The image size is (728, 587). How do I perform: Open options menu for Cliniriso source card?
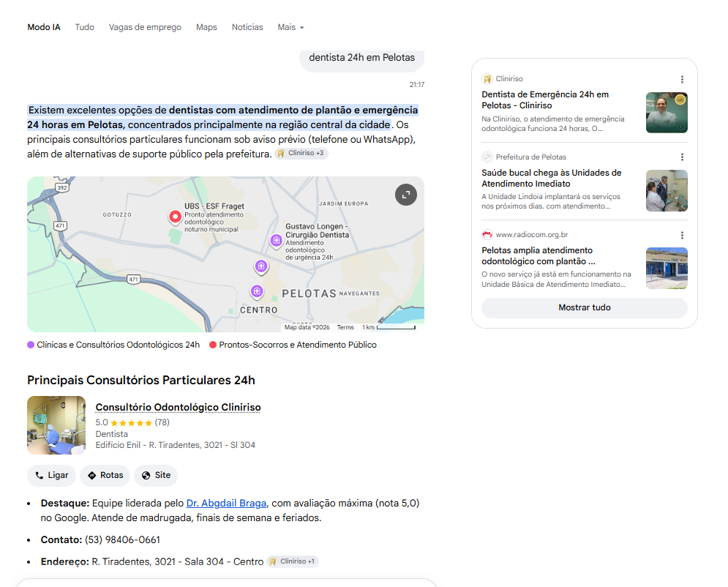point(682,79)
